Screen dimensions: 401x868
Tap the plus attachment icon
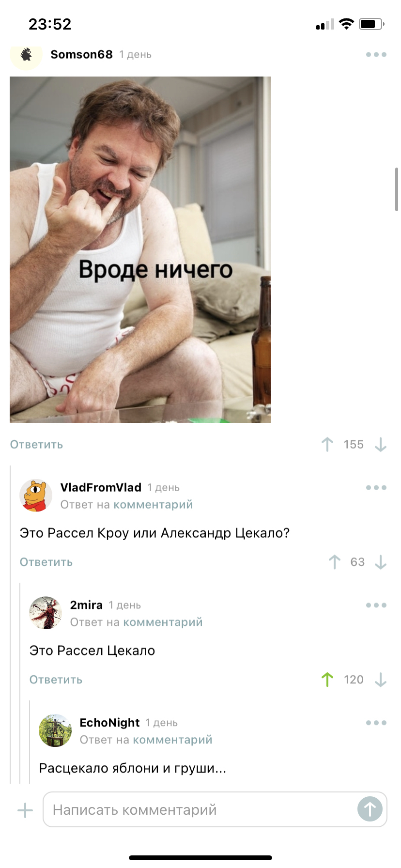pyautogui.click(x=25, y=810)
